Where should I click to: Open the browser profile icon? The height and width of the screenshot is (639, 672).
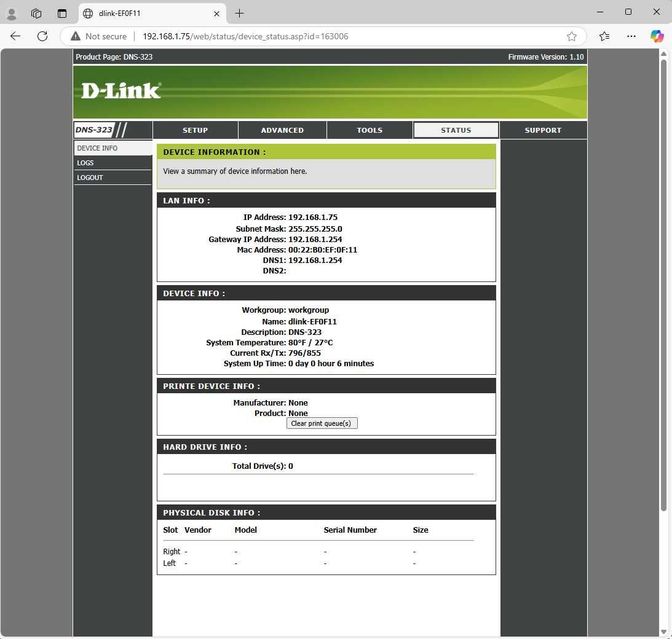pos(12,14)
